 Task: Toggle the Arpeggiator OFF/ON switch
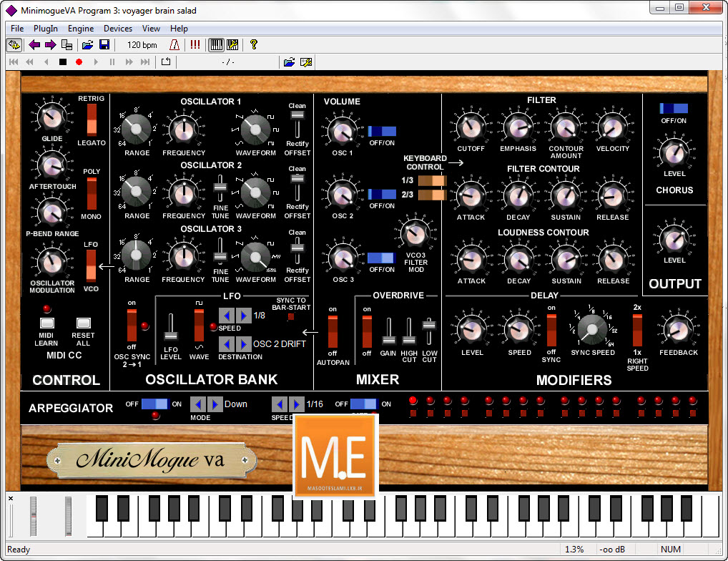coord(155,404)
